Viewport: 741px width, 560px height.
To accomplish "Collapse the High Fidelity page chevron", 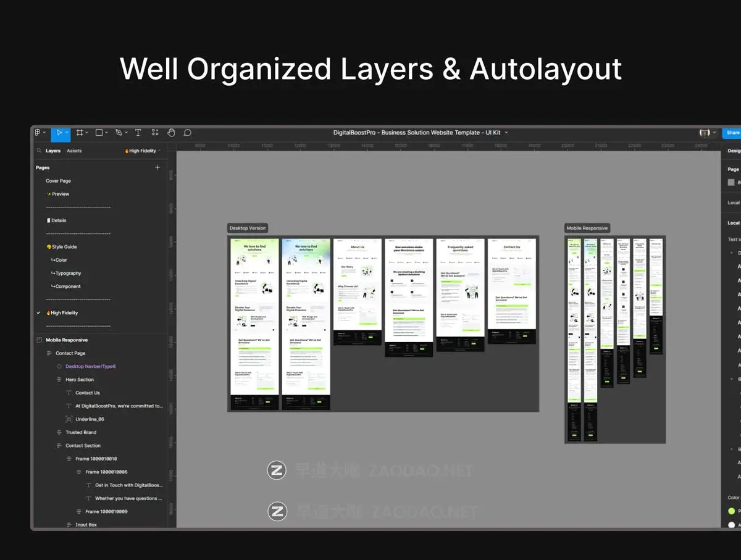I will pyautogui.click(x=158, y=150).
